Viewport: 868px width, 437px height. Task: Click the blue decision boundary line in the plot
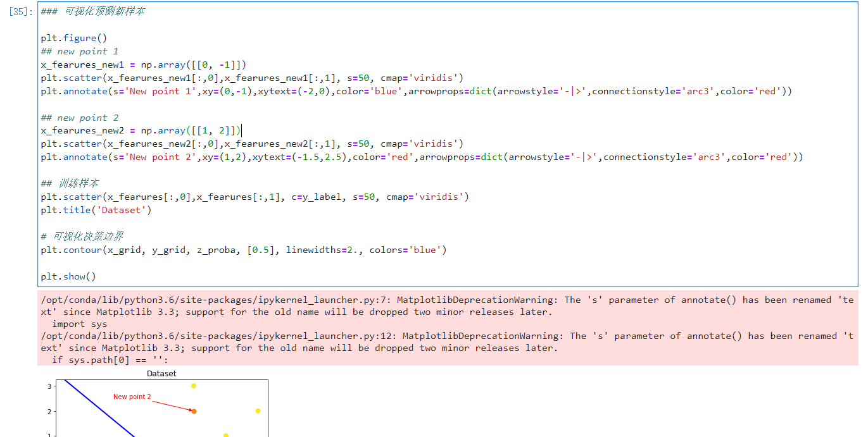(98, 409)
